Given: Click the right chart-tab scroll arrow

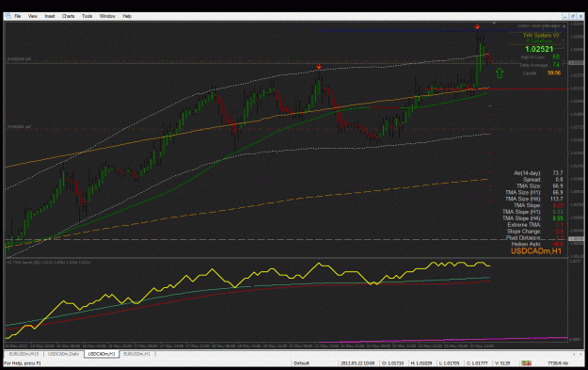Looking at the screenshot, I should (x=581, y=354).
